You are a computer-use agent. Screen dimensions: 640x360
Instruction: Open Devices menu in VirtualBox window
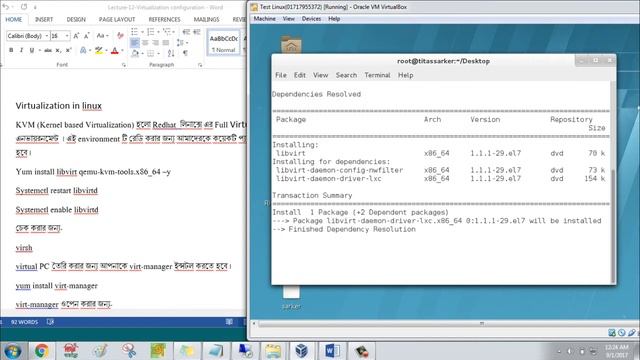click(x=311, y=19)
